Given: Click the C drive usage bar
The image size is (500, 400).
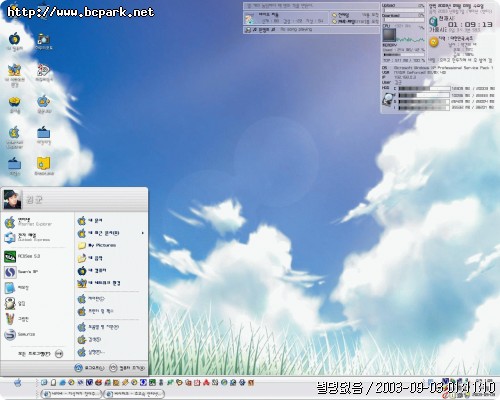Looking at the screenshot, I should 424,89.
